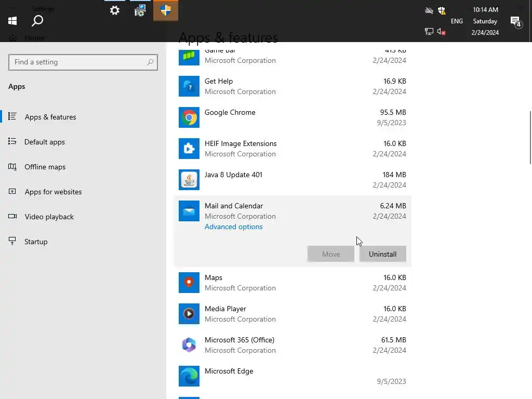
Task: Click the Microsoft Edge app icon
Action: pos(189,376)
